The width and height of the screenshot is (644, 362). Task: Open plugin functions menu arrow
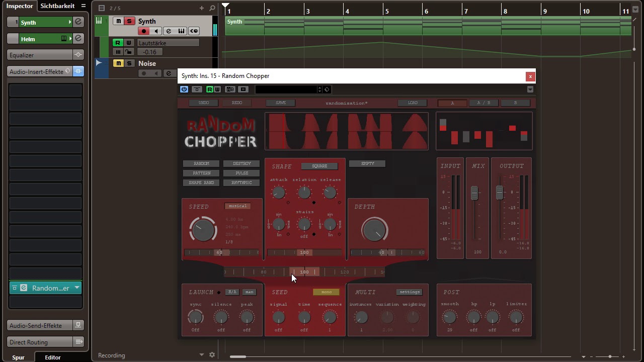530,89
